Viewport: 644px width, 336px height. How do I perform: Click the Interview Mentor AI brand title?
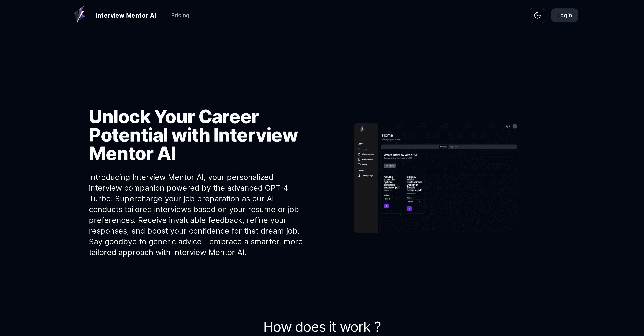tap(126, 16)
